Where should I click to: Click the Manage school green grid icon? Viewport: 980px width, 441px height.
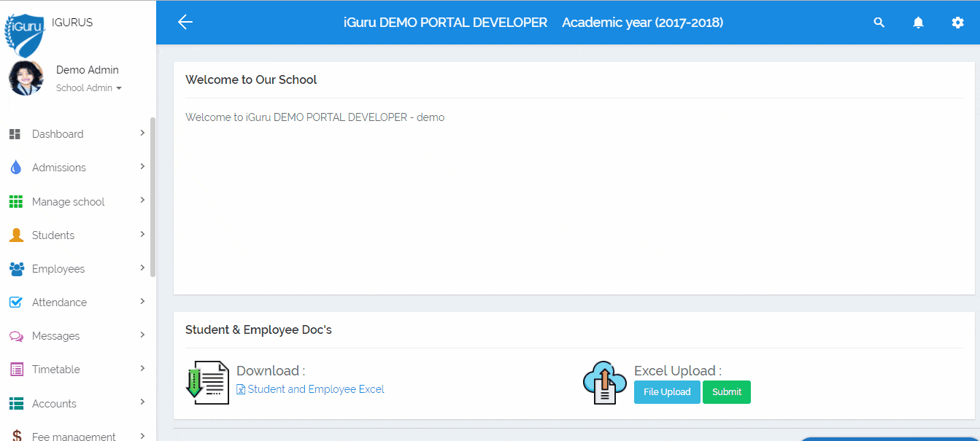15,202
